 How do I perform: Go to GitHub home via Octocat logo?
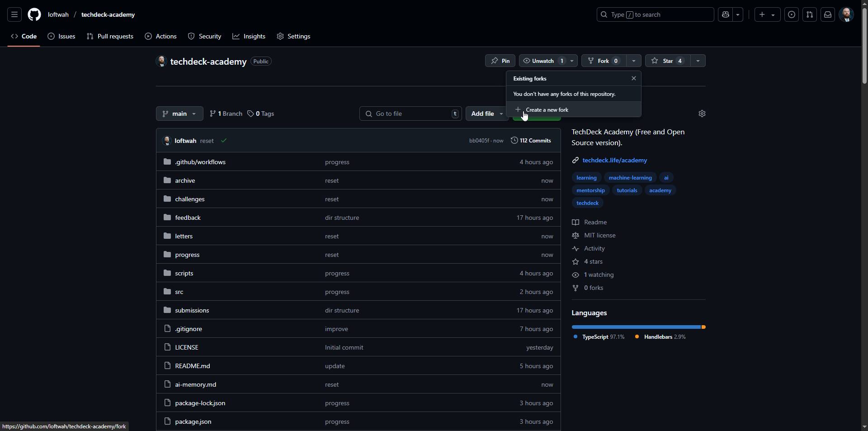(x=34, y=14)
